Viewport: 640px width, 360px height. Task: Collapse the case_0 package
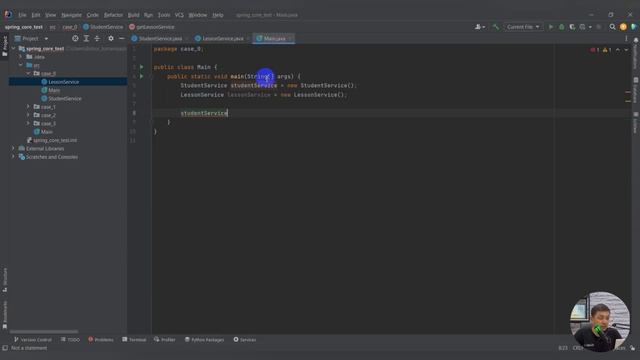tap(28, 73)
